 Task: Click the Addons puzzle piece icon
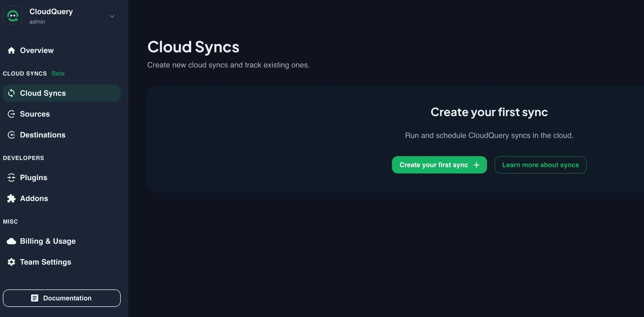[11, 198]
